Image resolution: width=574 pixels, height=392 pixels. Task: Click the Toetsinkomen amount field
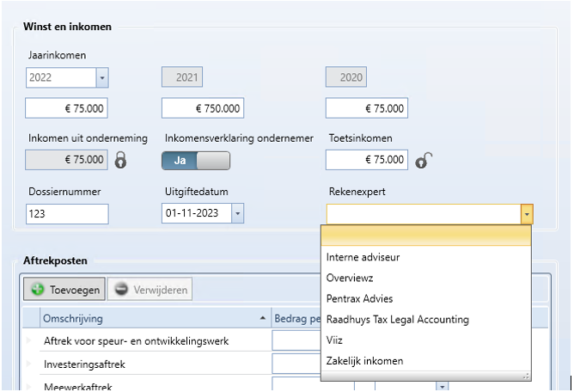tap(366, 160)
